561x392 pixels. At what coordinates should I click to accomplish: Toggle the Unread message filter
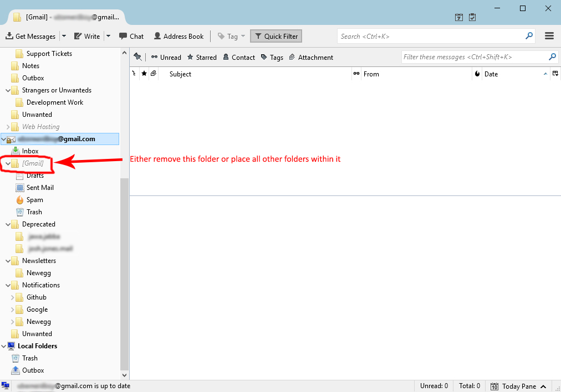coord(166,57)
